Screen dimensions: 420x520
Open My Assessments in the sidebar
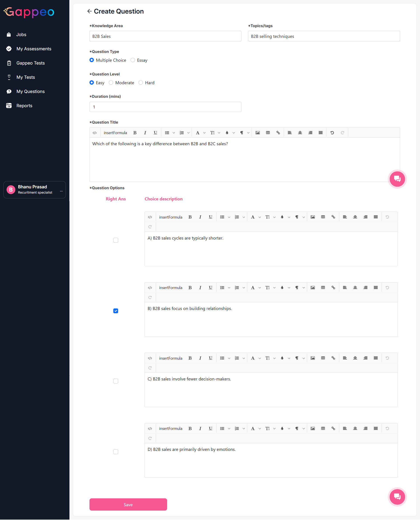[34, 49]
